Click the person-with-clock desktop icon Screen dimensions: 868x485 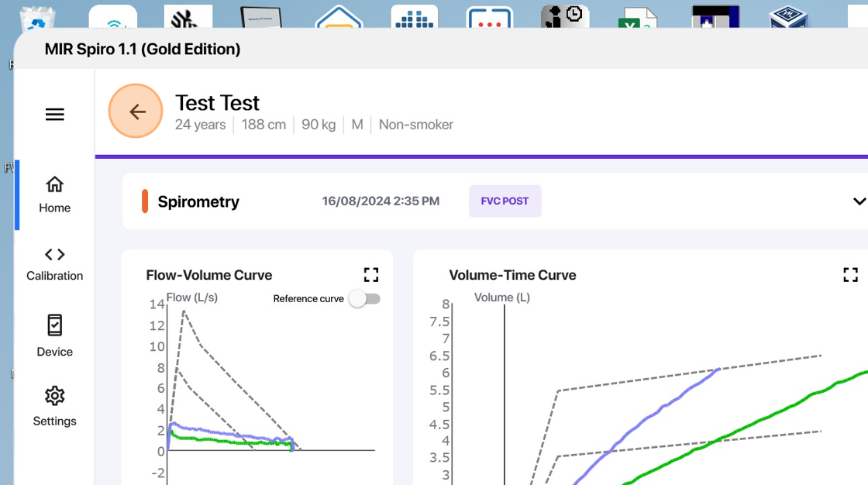(565, 16)
